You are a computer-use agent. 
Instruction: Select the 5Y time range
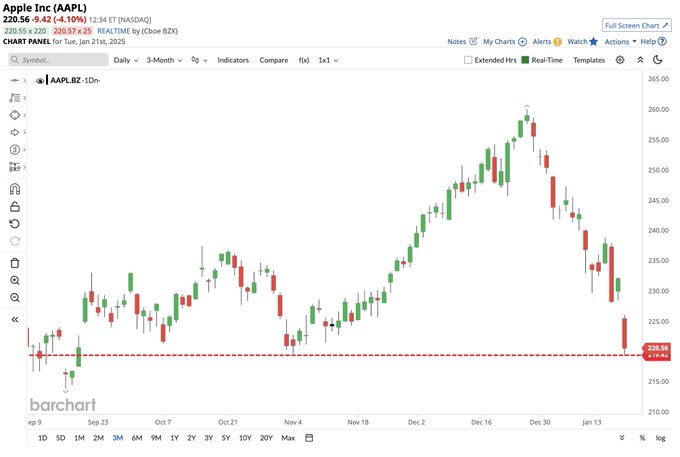coord(226,438)
